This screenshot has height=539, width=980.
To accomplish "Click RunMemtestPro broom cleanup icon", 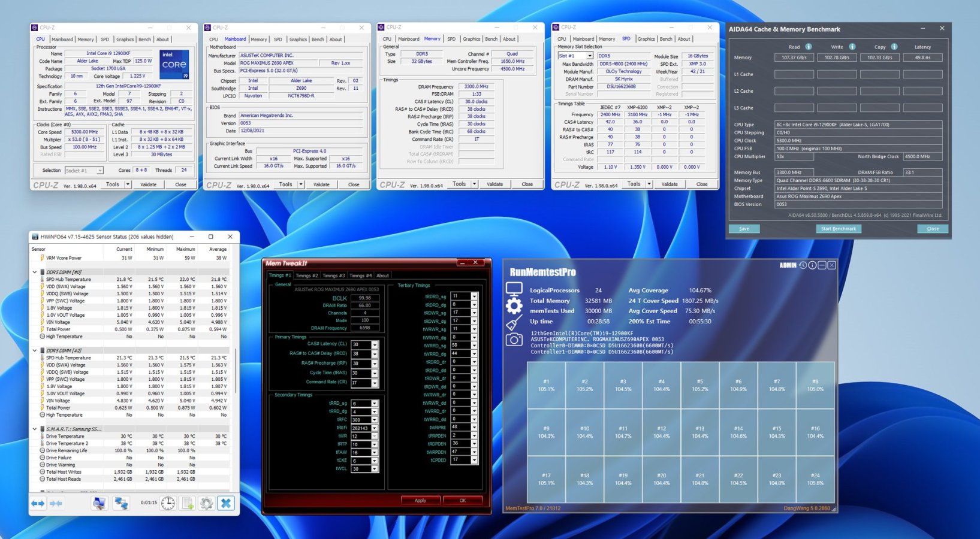I will [x=514, y=323].
